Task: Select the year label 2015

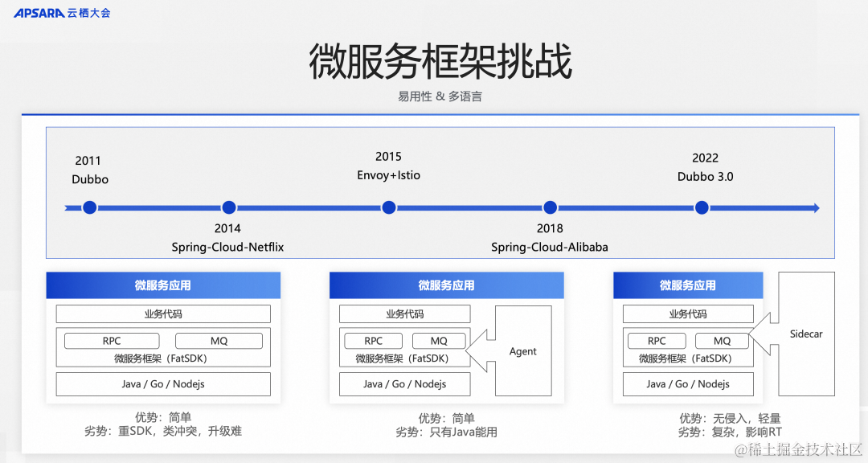Action: 388,157
